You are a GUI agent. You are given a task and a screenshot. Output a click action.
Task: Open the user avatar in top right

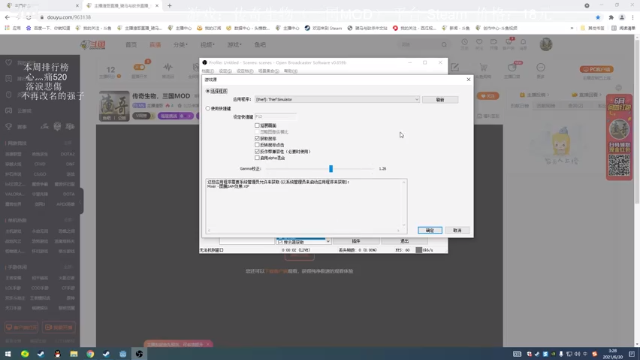pos(546,44)
